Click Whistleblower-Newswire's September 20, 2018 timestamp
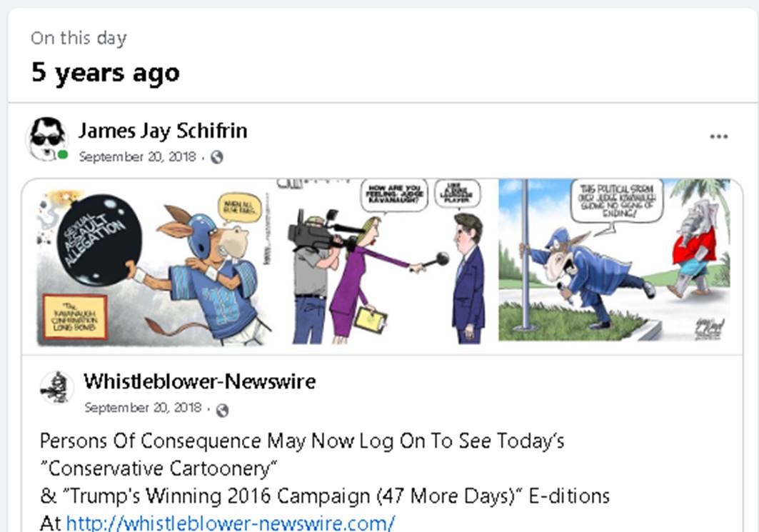Viewport: 759px width, 532px height. [143, 408]
